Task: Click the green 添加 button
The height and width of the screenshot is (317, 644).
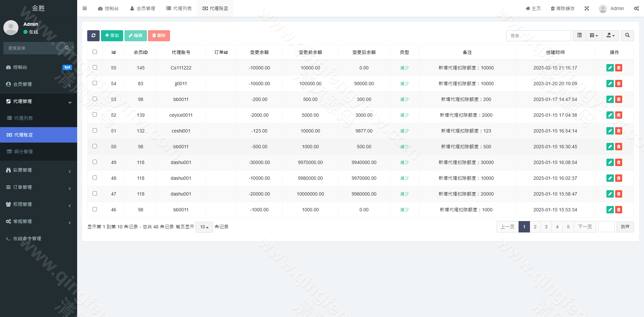Action: coord(112,36)
